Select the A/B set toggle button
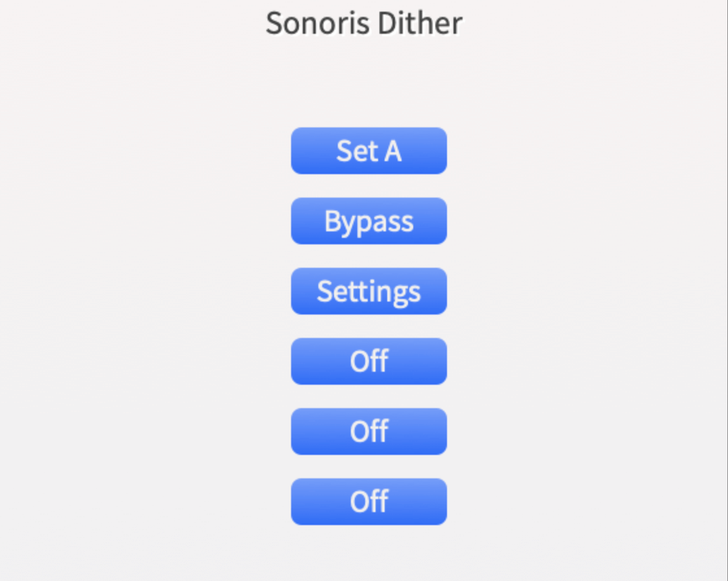Viewport: 728px width, 581px height. point(369,151)
